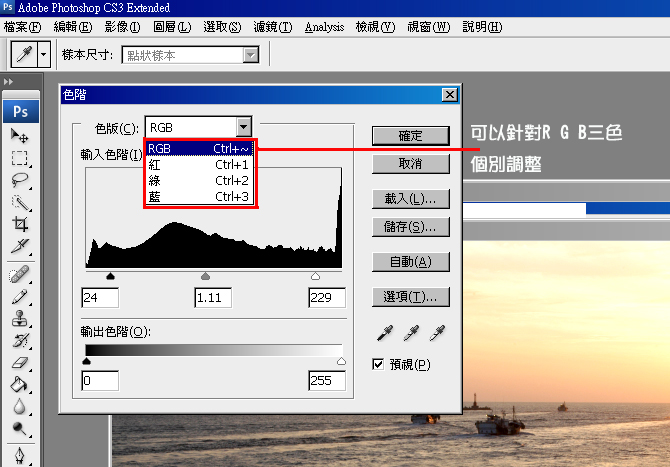This screenshot has height=467, width=670.
Task: Confirm levels with 確定 button
Action: point(411,136)
